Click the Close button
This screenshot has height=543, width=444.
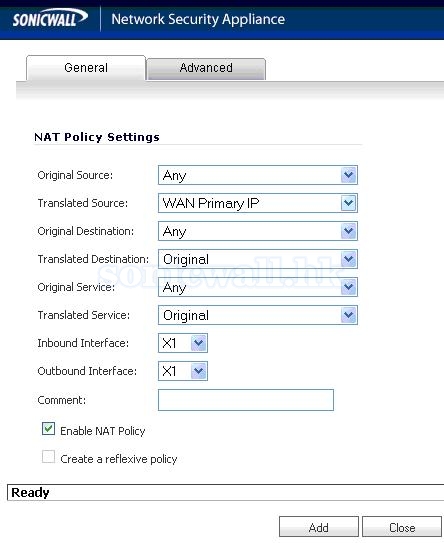point(402,527)
